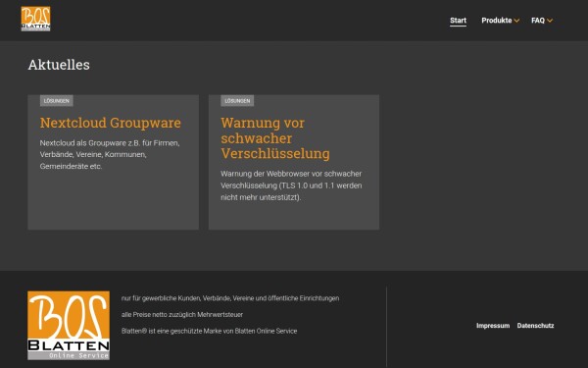
Task: Open the Impressum footer link
Action: 493,326
